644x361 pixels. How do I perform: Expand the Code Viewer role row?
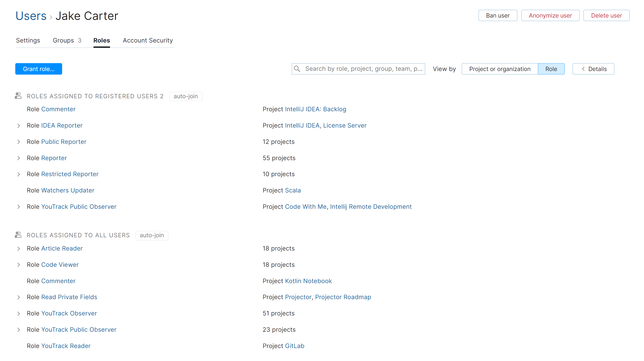[19, 265]
